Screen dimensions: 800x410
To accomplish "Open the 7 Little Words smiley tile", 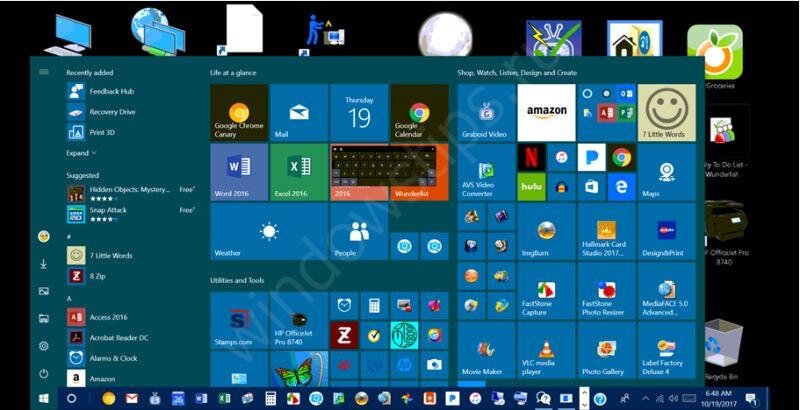I will pos(666,113).
